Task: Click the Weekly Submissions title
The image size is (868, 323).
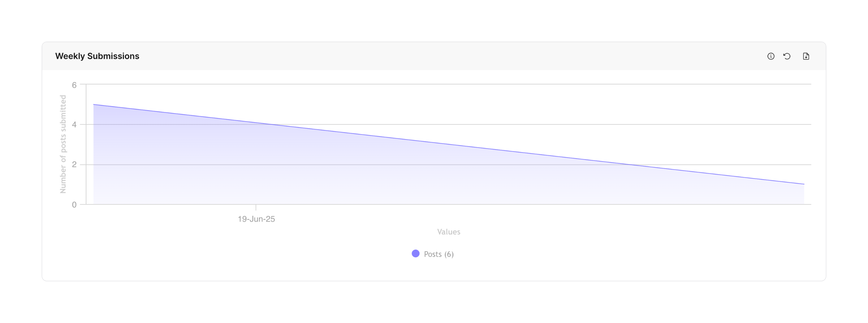Action: (x=97, y=56)
